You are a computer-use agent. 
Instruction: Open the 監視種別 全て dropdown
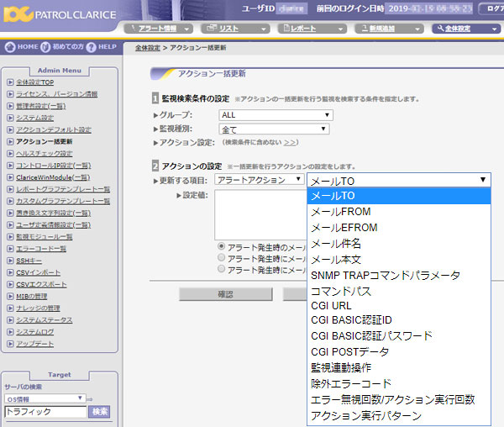[x=274, y=129]
